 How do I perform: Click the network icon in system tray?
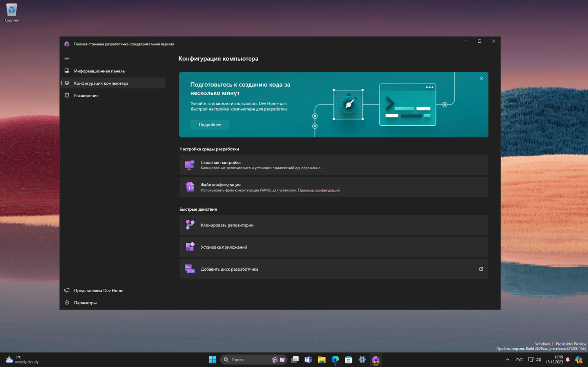pyautogui.click(x=531, y=360)
